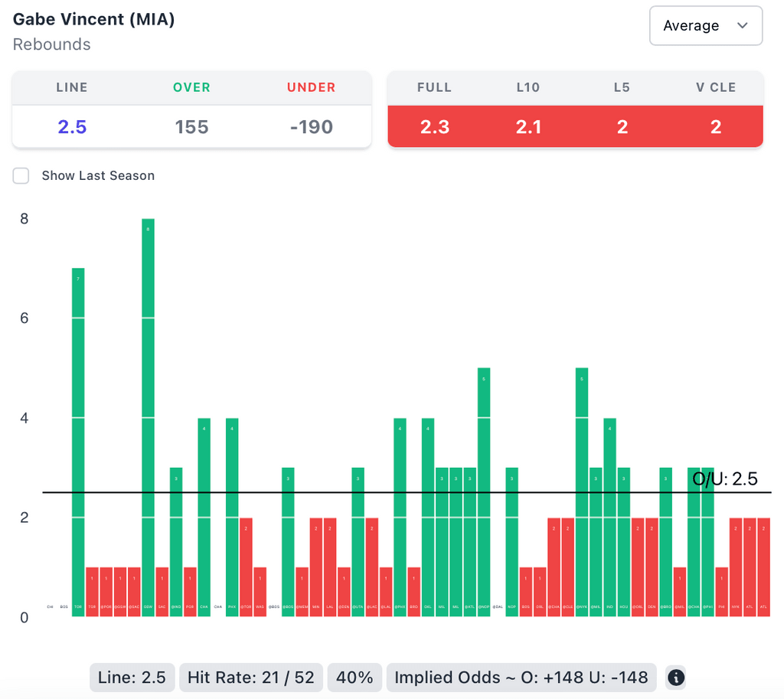The image size is (784, 699).
Task: Click the green OKL bar showing 4
Action: tap(428, 517)
